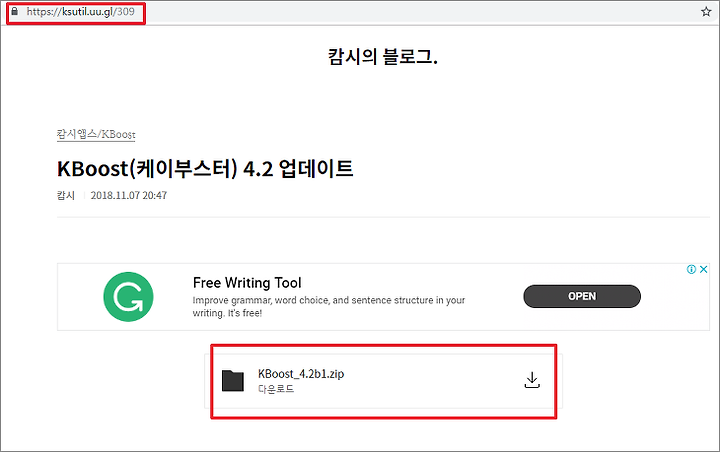Click the padlock site security icon

point(15,11)
